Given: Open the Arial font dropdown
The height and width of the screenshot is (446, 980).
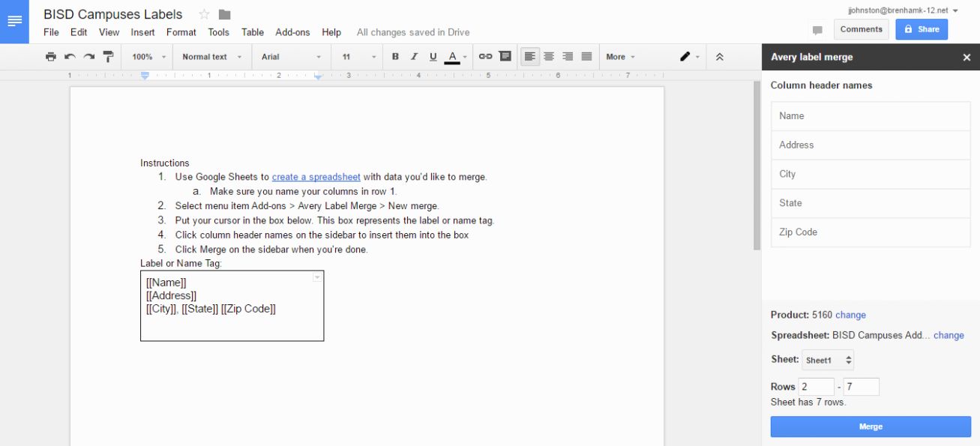Looking at the screenshot, I should point(292,56).
